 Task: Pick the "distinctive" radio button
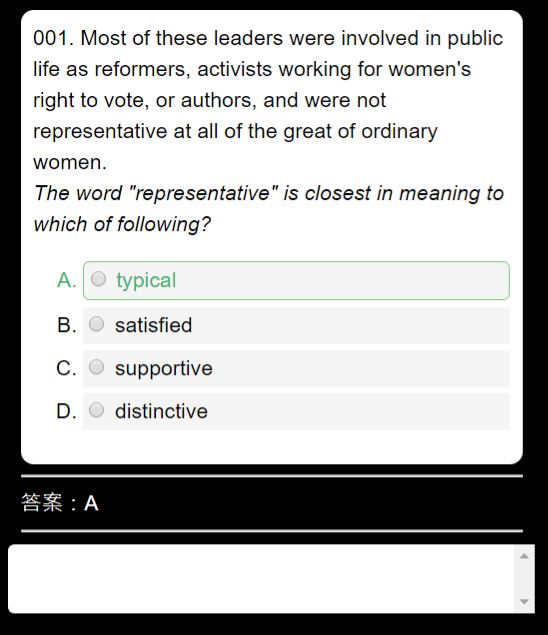(96, 410)
